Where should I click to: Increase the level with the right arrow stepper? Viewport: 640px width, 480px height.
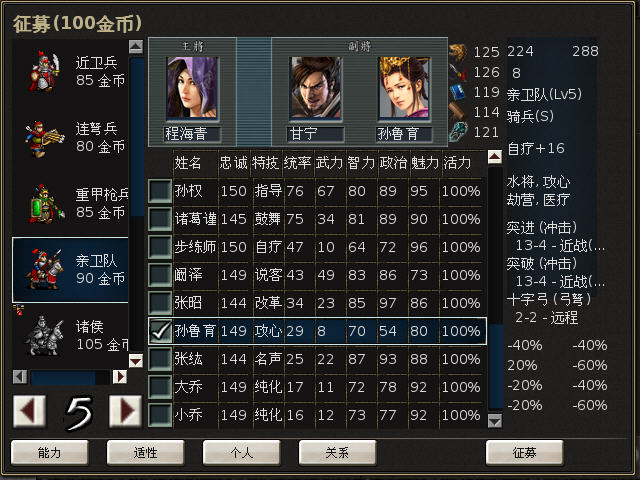[x=125, y=411]
